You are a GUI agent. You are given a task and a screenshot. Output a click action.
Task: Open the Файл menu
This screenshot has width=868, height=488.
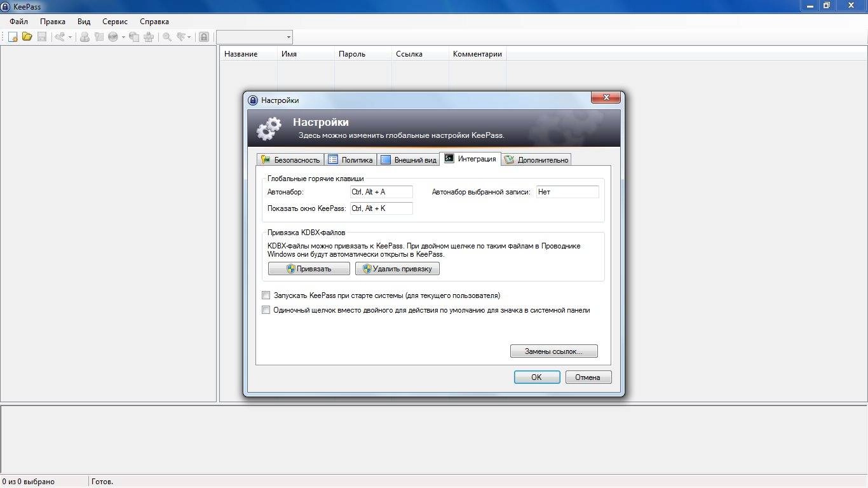pyautogui.click(x=18, y=22)
